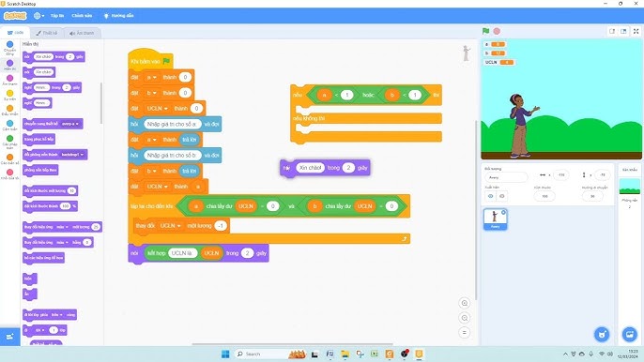Switch to large stage layout

tap(623, 31)
